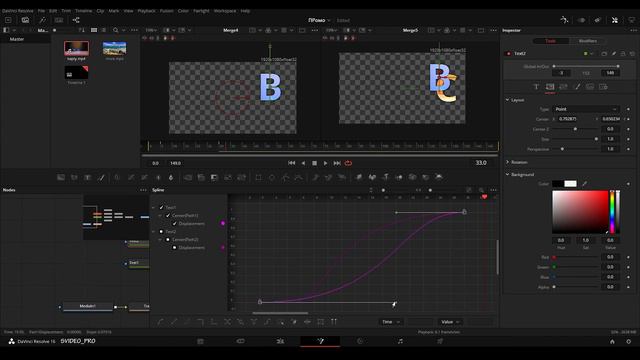Open Spline editor options menu (three dots)
640x360 pixels.
493,190
